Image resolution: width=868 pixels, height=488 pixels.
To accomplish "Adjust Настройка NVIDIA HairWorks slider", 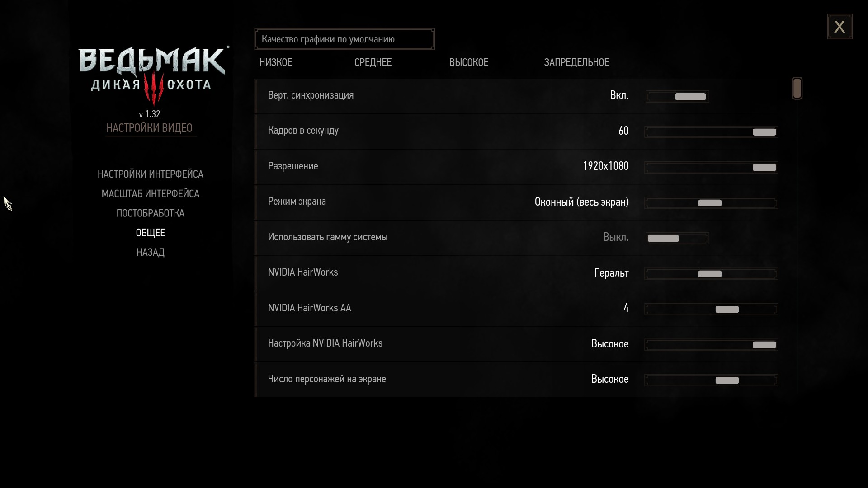I will [711, 345].
